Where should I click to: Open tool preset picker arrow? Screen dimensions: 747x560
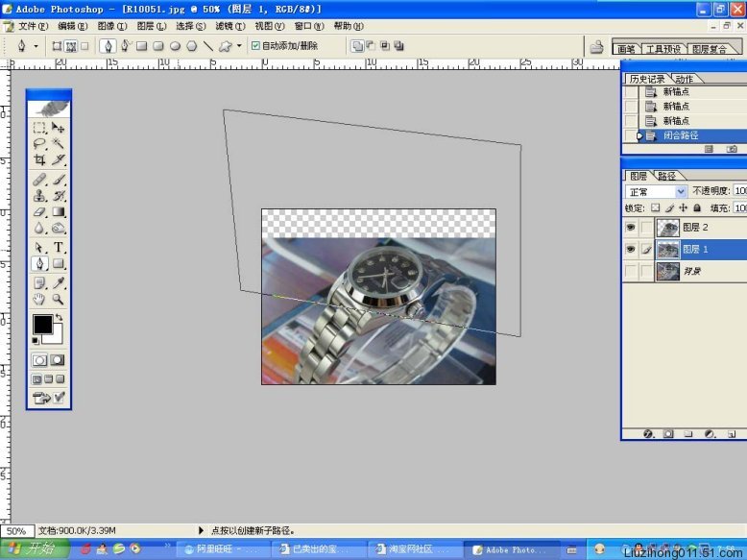pyautogui.click(x=36, y=46)
